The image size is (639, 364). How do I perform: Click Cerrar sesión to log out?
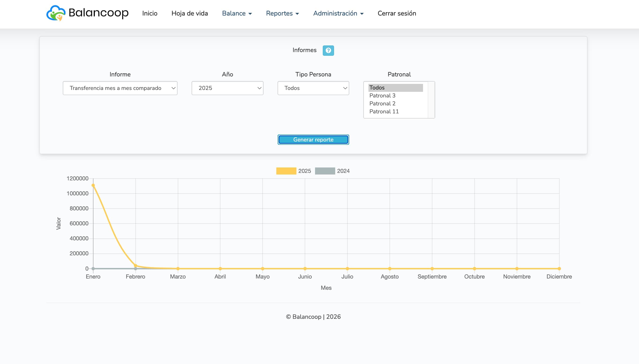[397, 13]
